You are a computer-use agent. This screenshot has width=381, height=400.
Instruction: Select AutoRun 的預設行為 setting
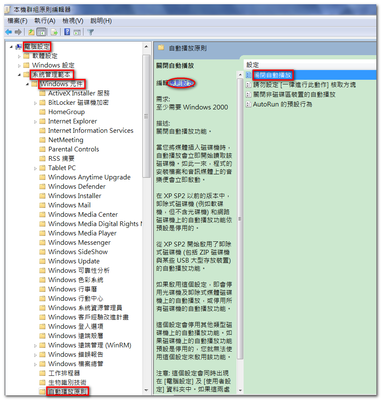pos(282,104)
